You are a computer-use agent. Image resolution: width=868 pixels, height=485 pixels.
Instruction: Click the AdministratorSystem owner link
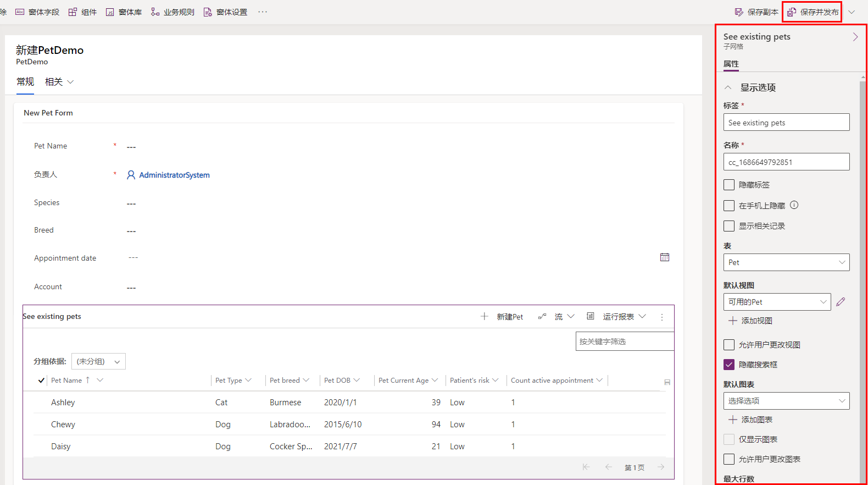pyautogui.click(x=174, y=175)
